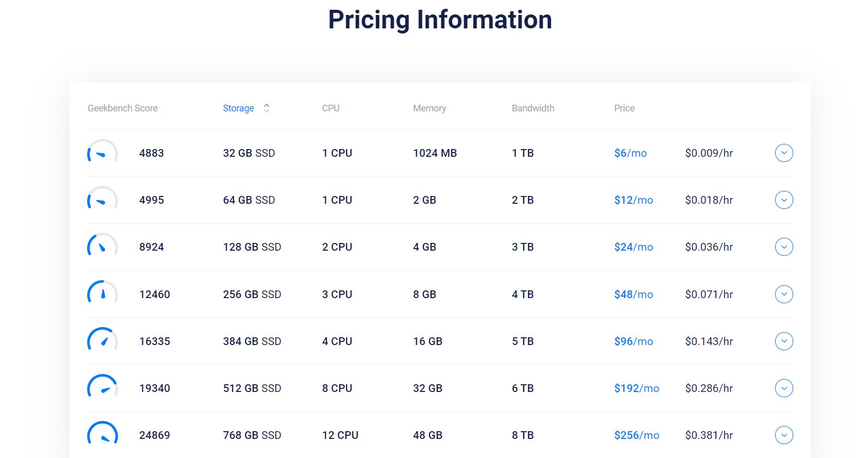Show details of the $192/mo plan
This screenshot has height=458, width=868.
(x=783, y=388)
